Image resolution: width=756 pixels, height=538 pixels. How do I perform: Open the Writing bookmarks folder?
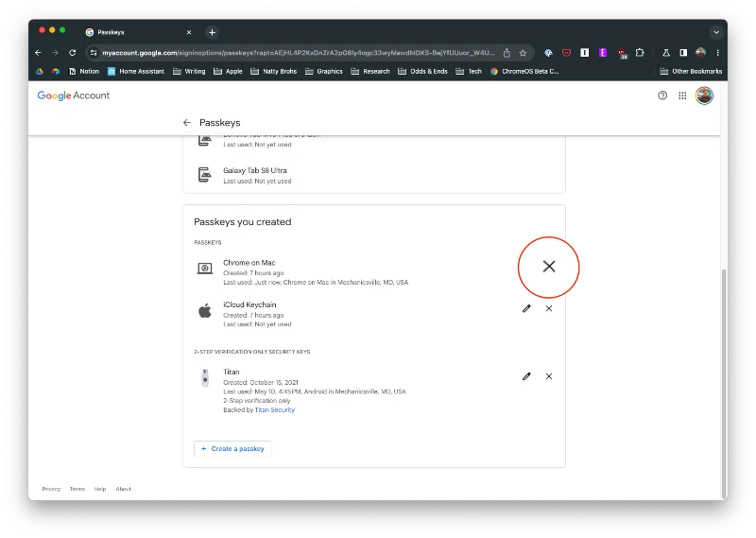coord(189,71)
